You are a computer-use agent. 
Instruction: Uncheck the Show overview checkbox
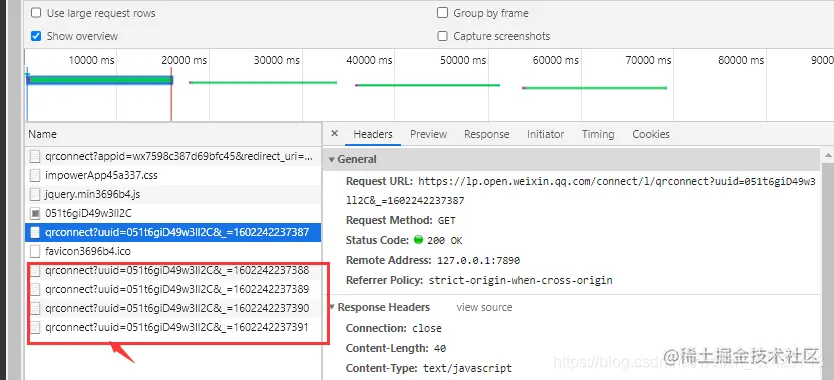point(36,36)
